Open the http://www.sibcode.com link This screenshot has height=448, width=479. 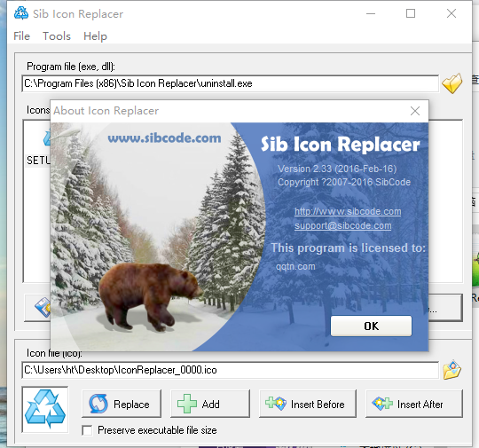click(x=348, y=211)
